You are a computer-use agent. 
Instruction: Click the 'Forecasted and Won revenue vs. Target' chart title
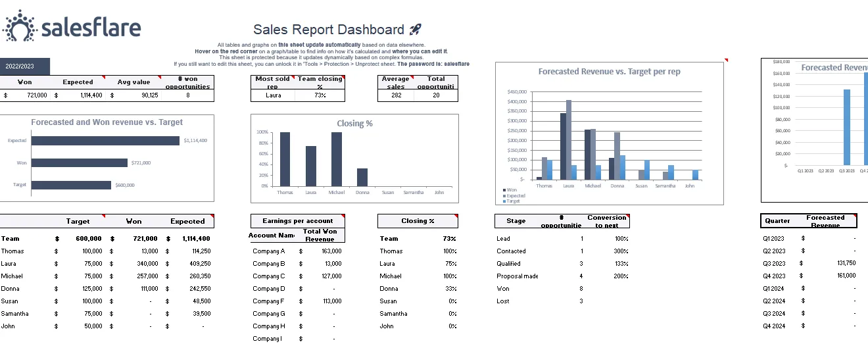click(x=107, y=122)
